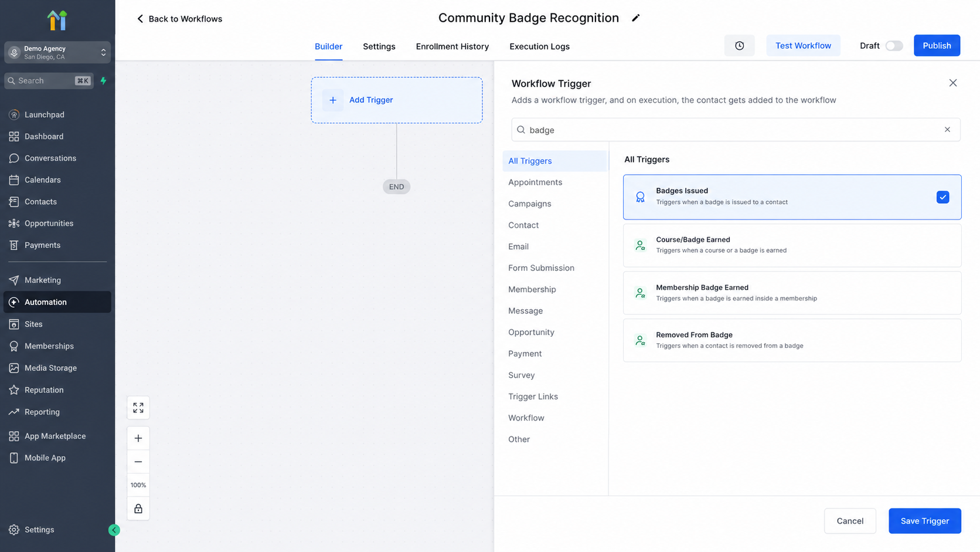Click the Cancel button
980x552 pixels.
[850, 521]
